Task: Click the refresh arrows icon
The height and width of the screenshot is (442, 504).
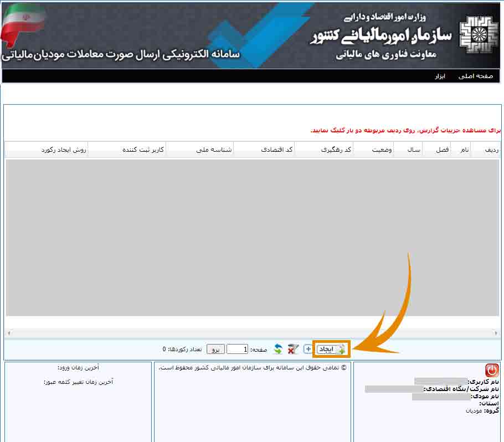Action: 278,349
